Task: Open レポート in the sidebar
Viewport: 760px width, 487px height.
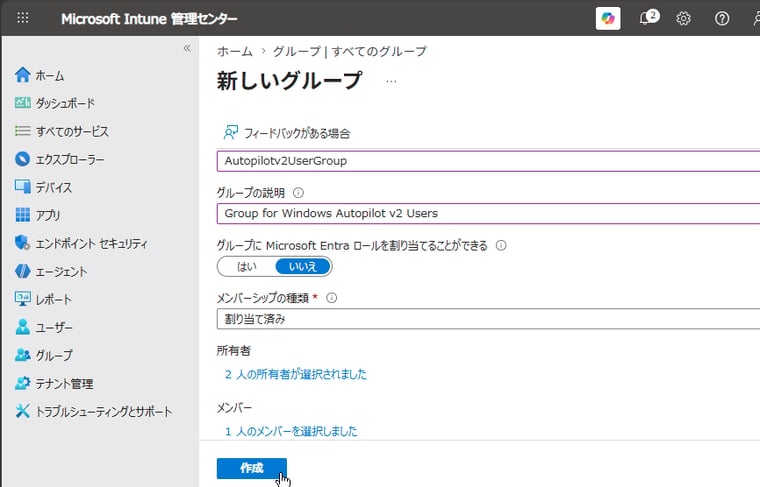Action: [53, 300]
